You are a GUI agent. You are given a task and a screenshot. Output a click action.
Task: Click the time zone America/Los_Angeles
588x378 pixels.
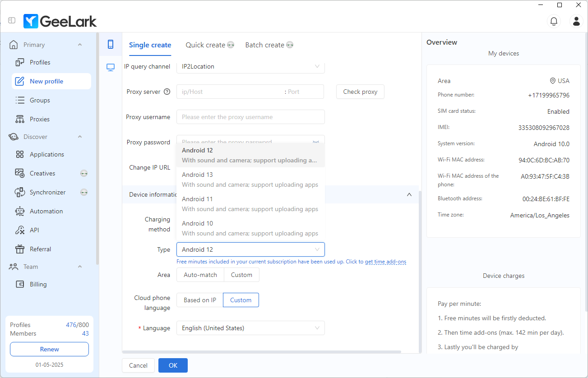(x=540, y=215)
